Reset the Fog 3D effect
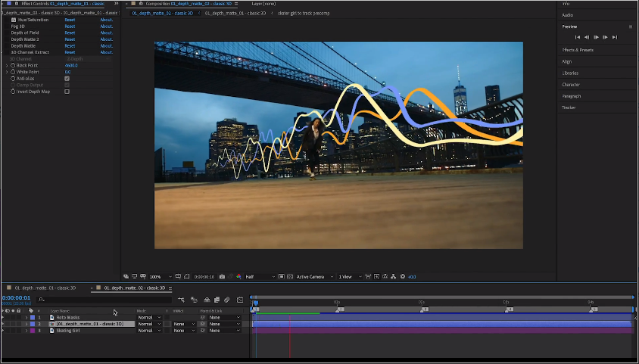The image size is (639, 364). [70, 26]
